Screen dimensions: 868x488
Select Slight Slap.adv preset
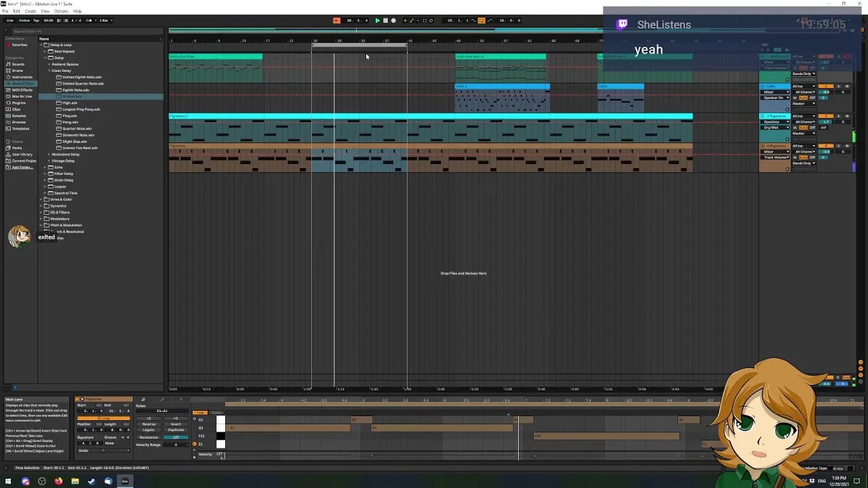(74, 142)
